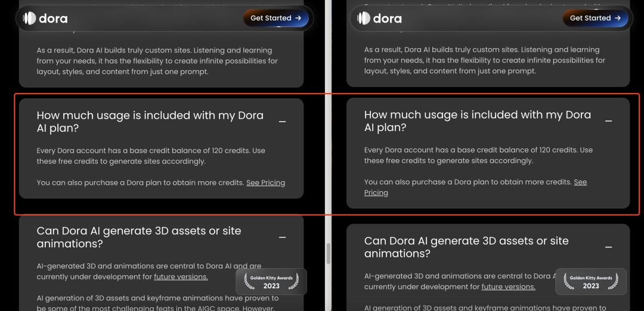Click 'How much usage is included' heading, right pane
644x311 pixels.
pyautogui.click(x=477, y=121)
